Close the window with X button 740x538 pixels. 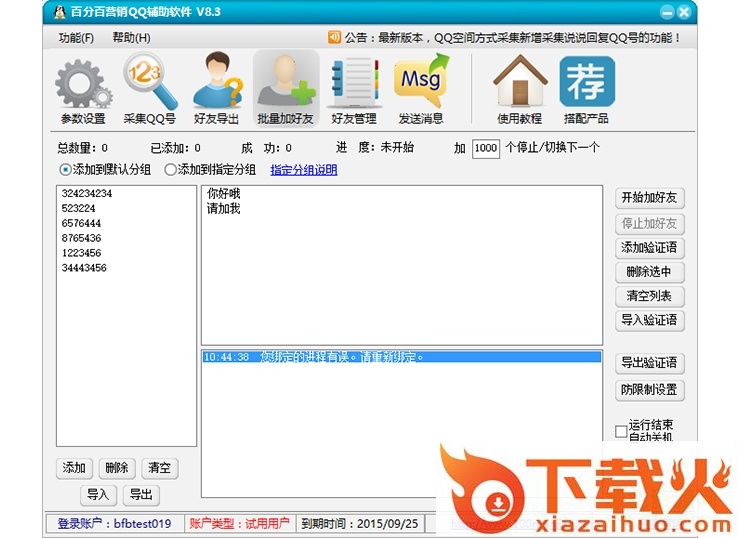[684, 12]
